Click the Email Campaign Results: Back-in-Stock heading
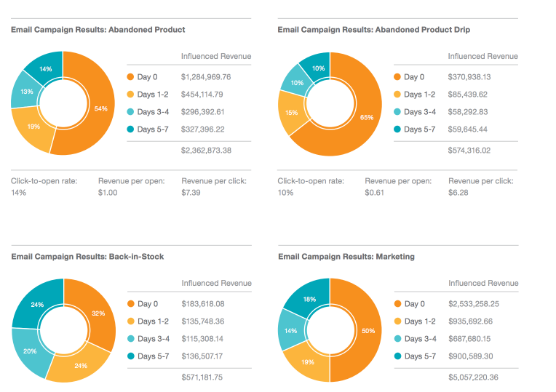This screenshot has width=556, height=392. coord(87,257)
